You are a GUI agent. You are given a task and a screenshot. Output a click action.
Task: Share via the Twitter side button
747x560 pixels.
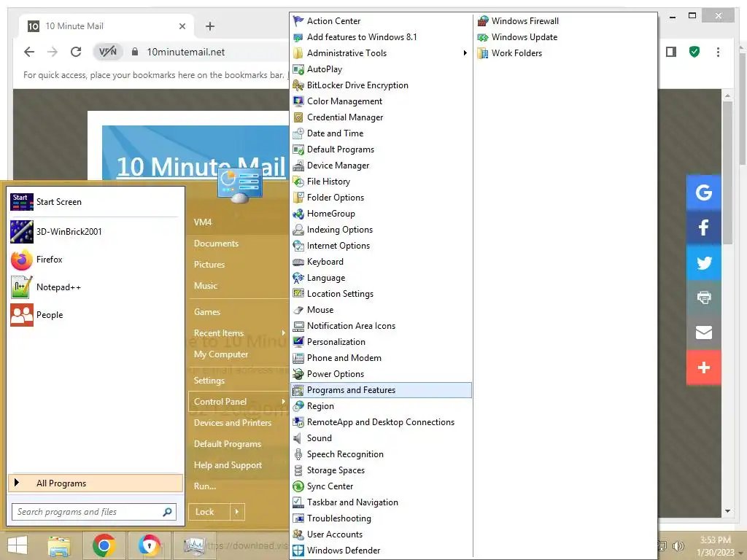click(x=704, y=262)
